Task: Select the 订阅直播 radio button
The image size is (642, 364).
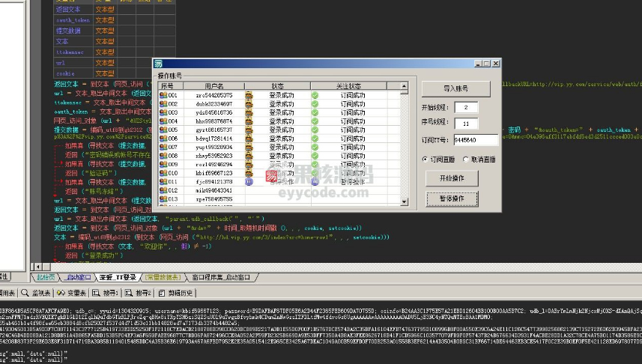Action: click(x=425, y=160)
